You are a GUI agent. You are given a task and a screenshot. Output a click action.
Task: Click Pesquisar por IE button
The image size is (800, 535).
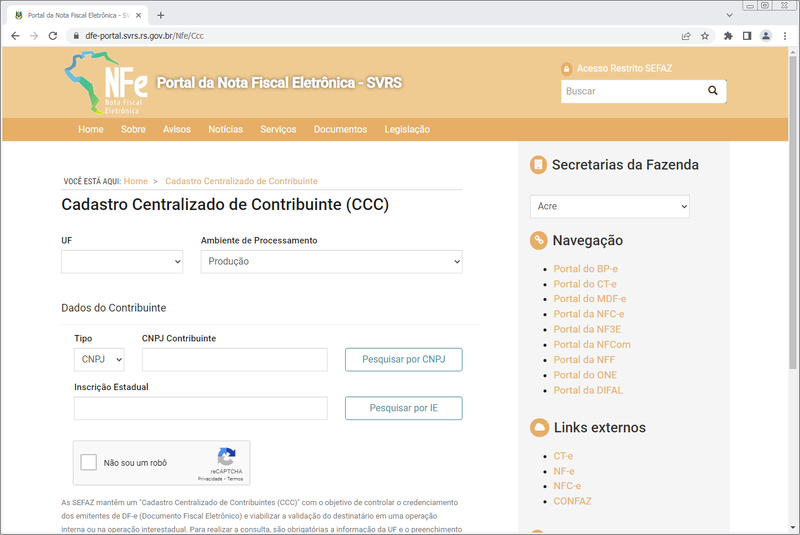404,408
